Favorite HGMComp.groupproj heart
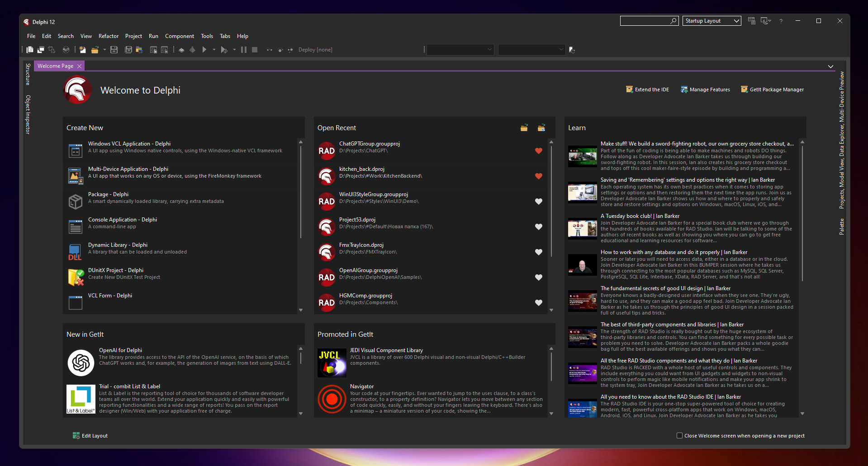 pos(539,303)
